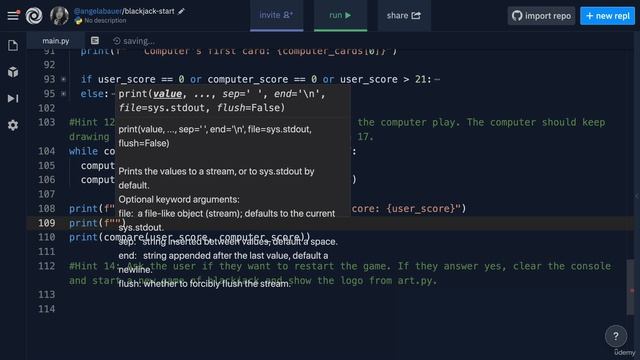Open the settings gear icon

coord(13,125)
